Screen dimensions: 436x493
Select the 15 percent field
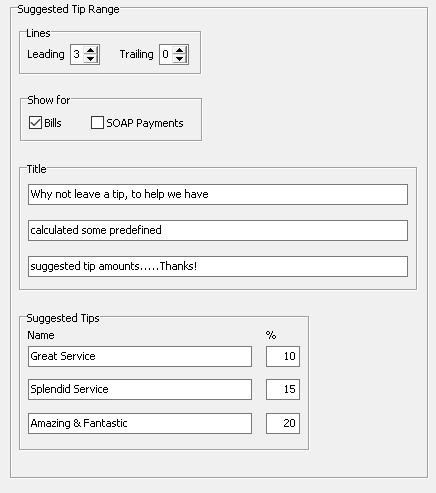(283, 389)
